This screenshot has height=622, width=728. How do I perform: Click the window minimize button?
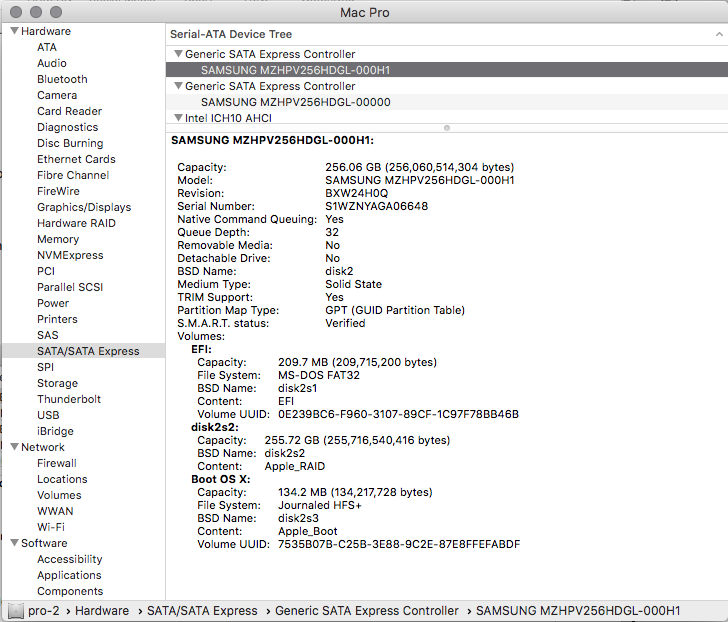36,12
